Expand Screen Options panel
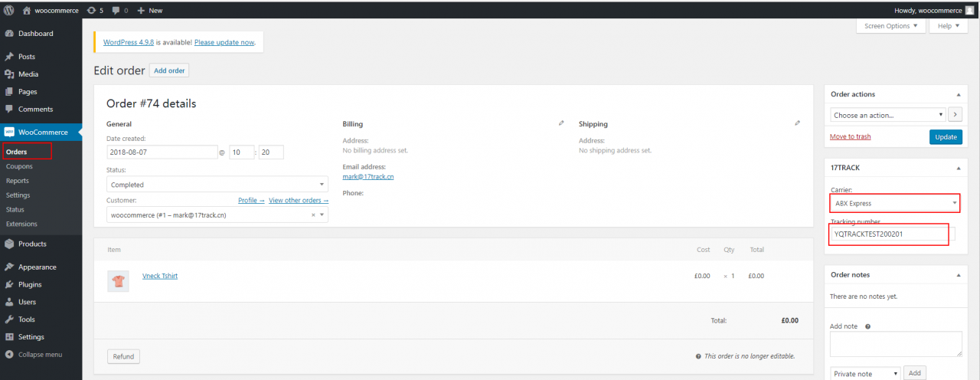980x380 pixels. [890, 26]
